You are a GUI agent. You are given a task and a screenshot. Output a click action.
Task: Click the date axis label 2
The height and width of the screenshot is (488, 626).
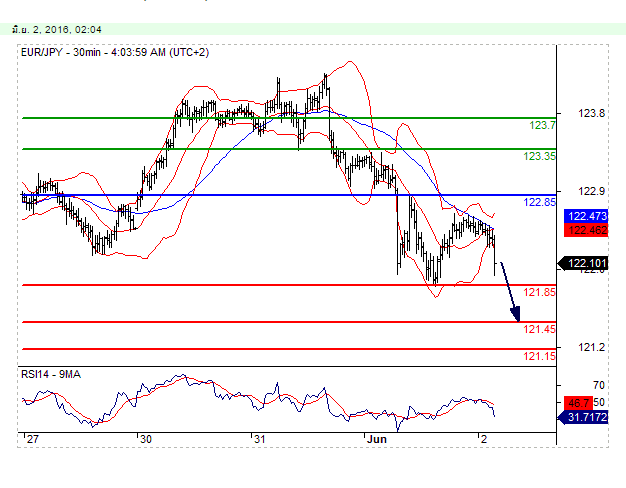(x=484, y=439)
